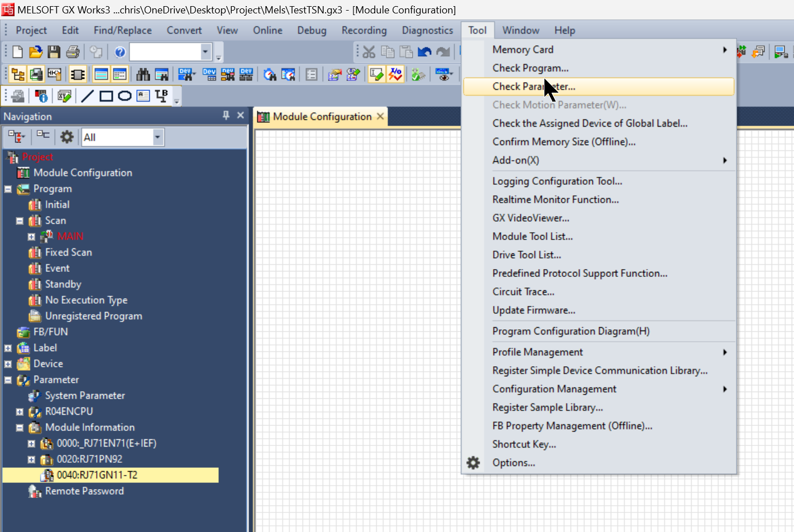Viewport: 794px width, 532px height.
Task: Click the Open project folder icon
Action: (36, 52)
